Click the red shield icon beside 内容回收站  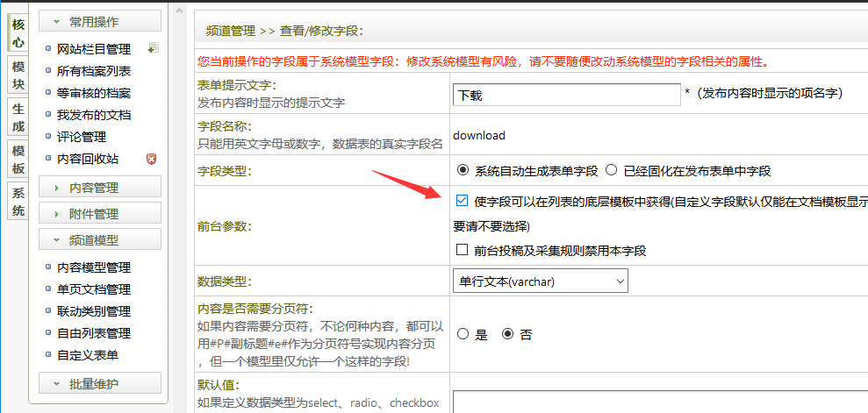151,159
